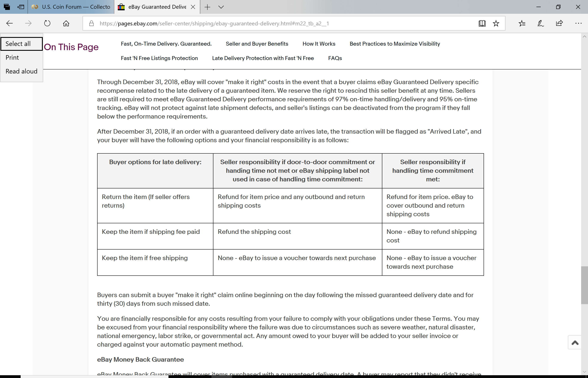Click the vertical scrollbar thumb

[x=584, y=285]
